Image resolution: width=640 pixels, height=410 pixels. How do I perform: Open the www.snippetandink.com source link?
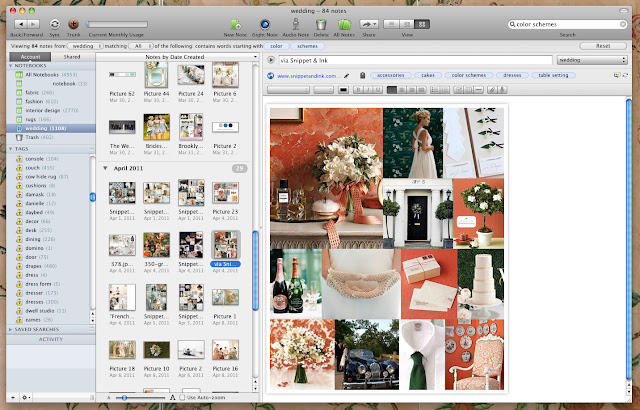pyautogui.click(x=305, y=75)
